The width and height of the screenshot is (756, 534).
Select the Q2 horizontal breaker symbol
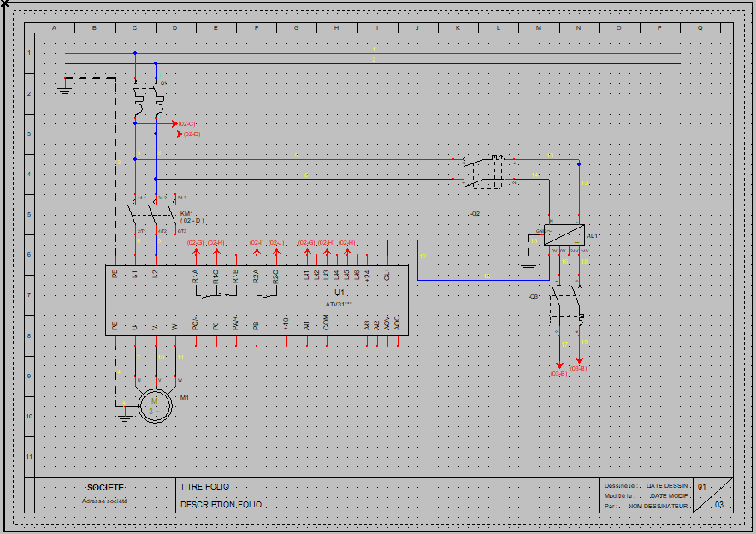[482, 170]
